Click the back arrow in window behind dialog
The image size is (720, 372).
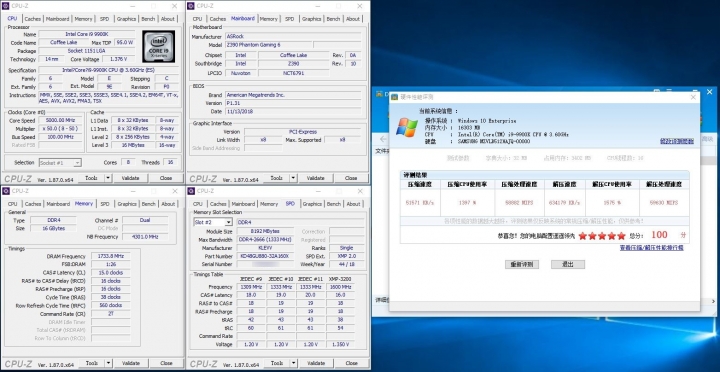[x=382, y=138]
